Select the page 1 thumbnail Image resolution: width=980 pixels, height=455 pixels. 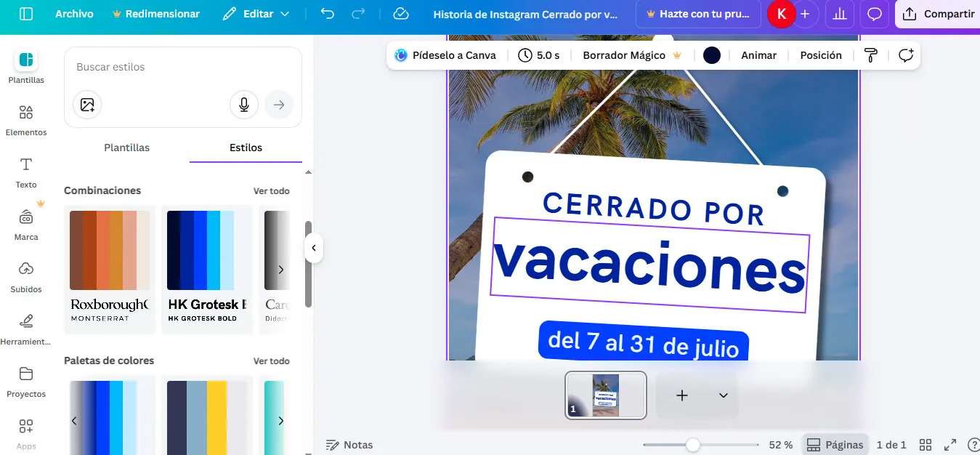coord(605,395)
